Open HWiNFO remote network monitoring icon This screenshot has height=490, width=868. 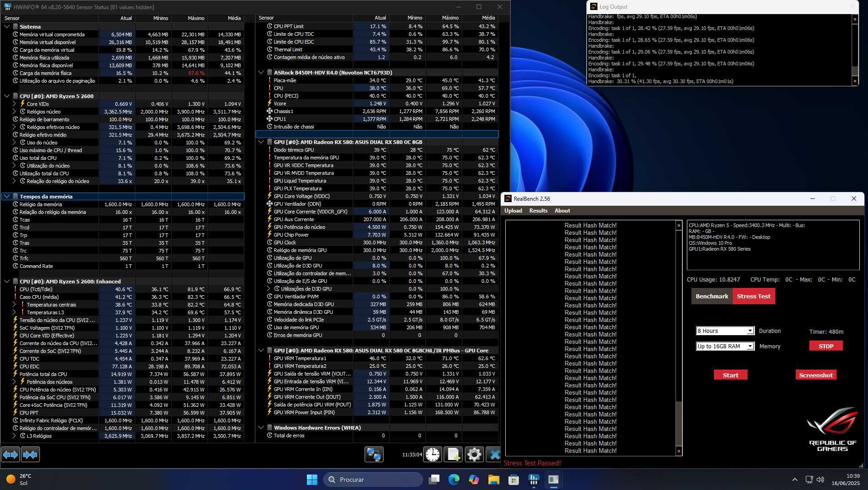tap(374, 454)
